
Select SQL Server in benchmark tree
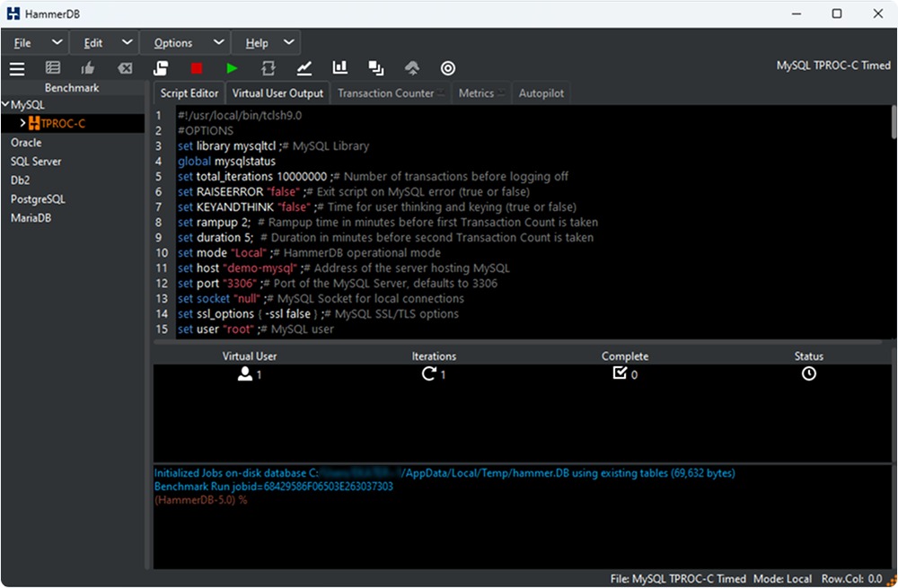[36, 162]
